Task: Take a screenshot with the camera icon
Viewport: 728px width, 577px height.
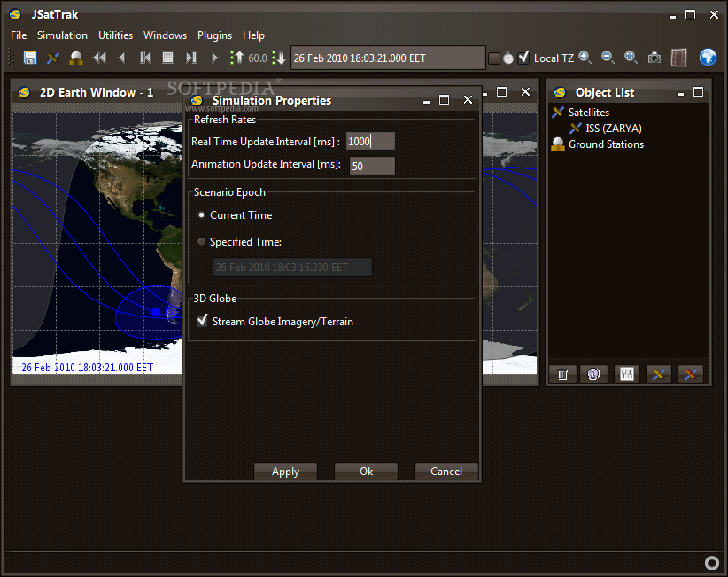Action: point(654,58)
